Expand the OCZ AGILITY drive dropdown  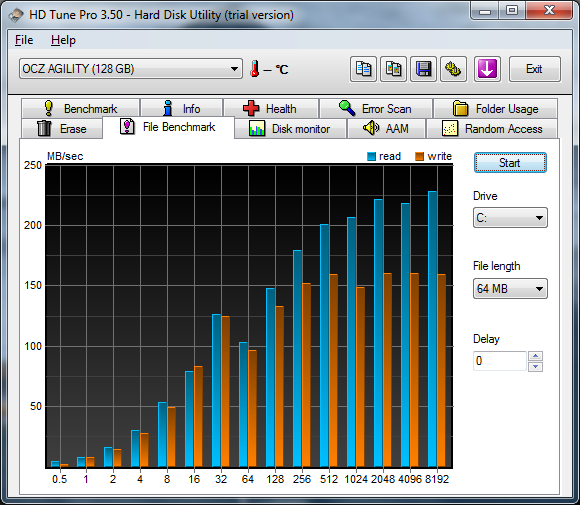[131, 68]
